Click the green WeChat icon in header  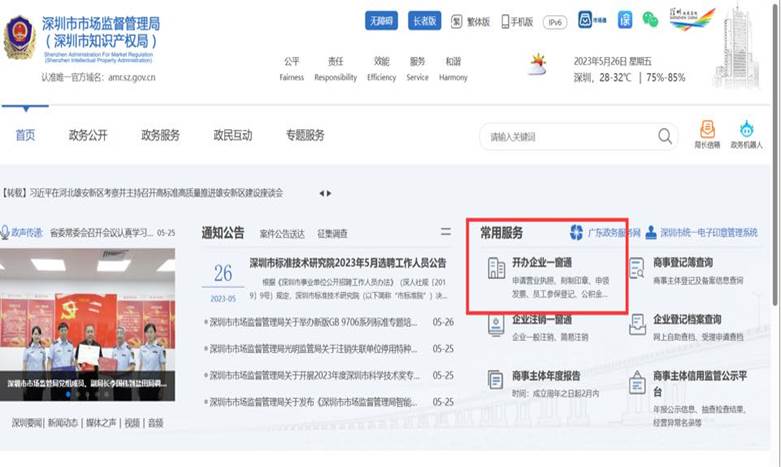tap(650, 20)
